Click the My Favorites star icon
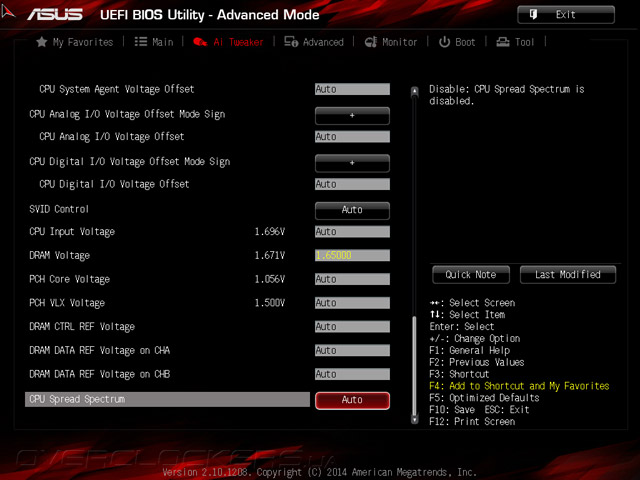The image size is (640, 480). click(x=41, y=42)
